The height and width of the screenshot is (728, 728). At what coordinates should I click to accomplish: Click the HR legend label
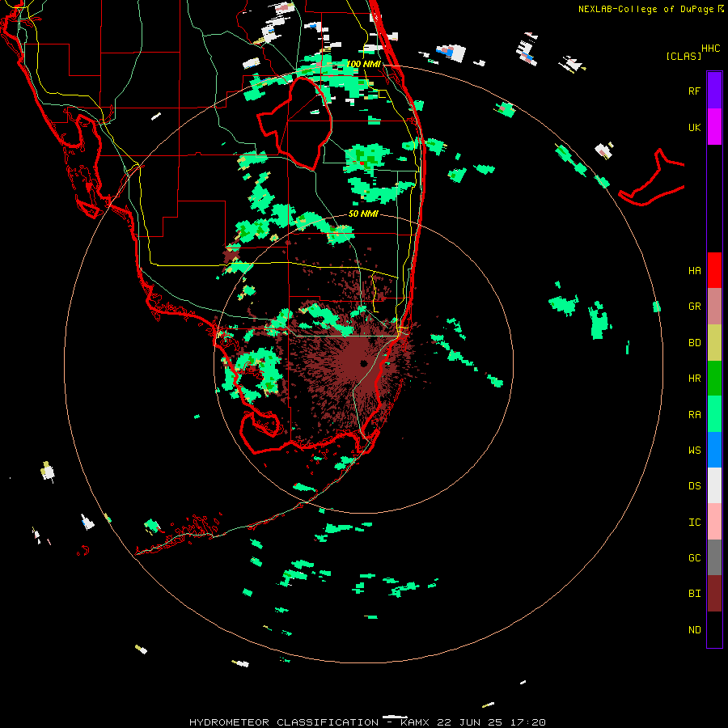tap(694, 379)
